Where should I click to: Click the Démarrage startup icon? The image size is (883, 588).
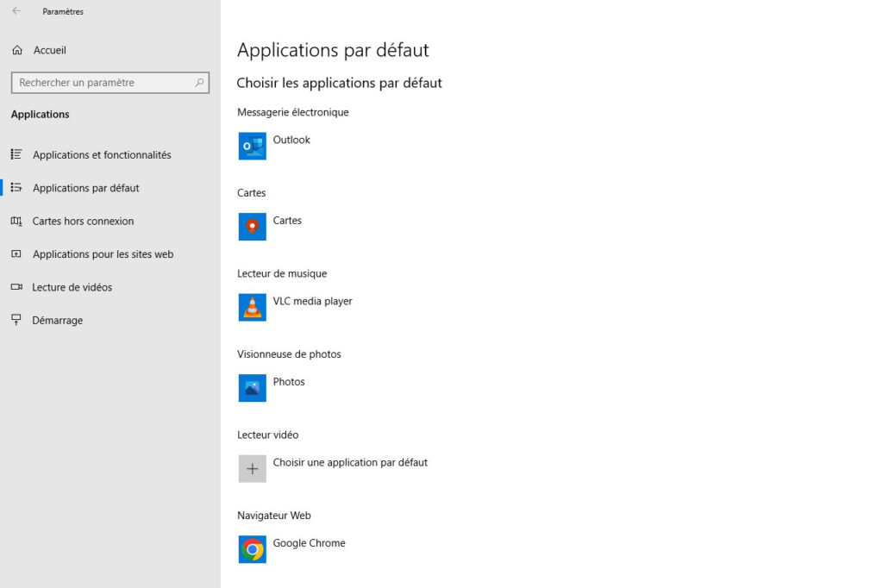16,320
